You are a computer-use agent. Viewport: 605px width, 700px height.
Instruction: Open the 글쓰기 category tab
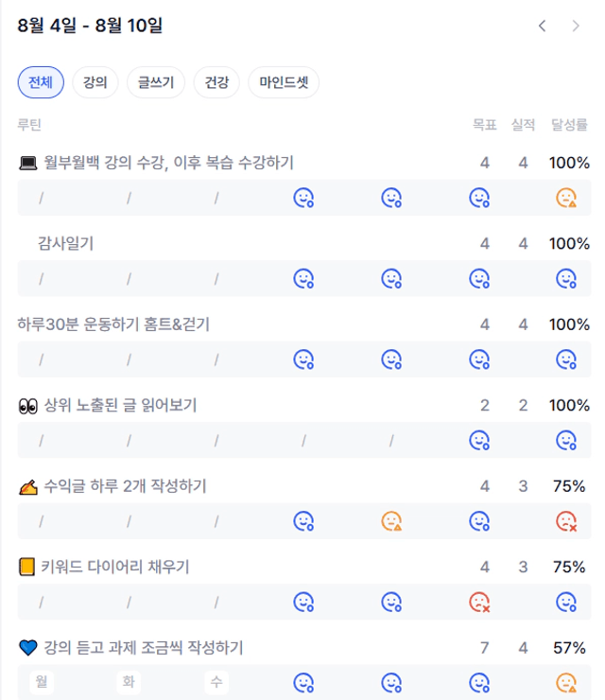156,82
